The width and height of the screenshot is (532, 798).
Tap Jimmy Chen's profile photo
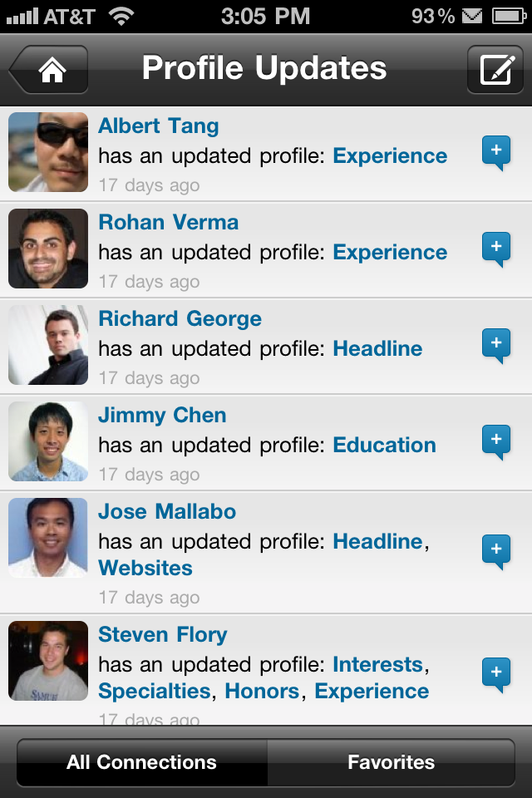click(48, 441)
